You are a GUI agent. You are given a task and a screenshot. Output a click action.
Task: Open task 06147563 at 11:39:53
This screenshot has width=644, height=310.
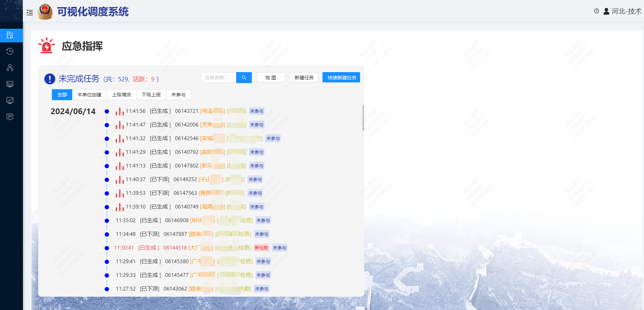(x=185, y=193)
